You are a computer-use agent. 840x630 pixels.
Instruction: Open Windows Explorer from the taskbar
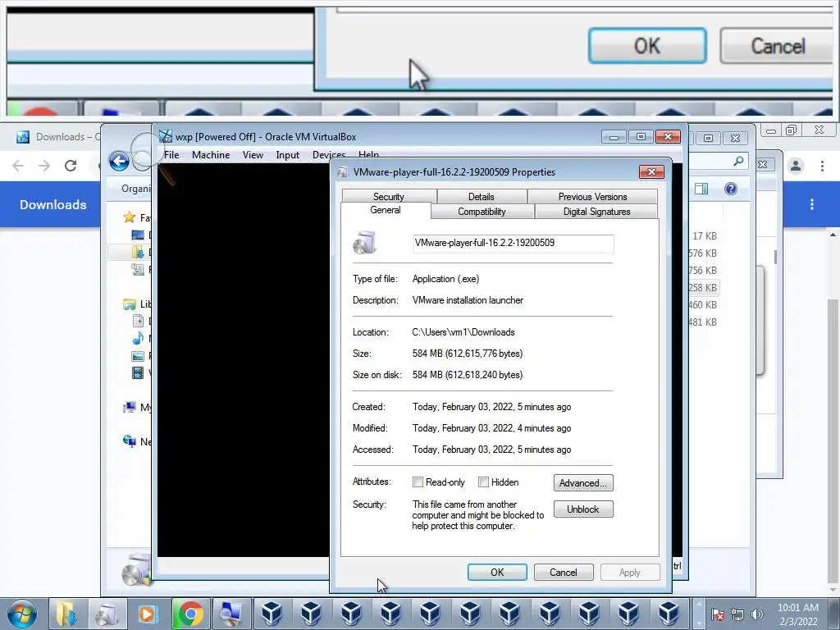[66, 614]
